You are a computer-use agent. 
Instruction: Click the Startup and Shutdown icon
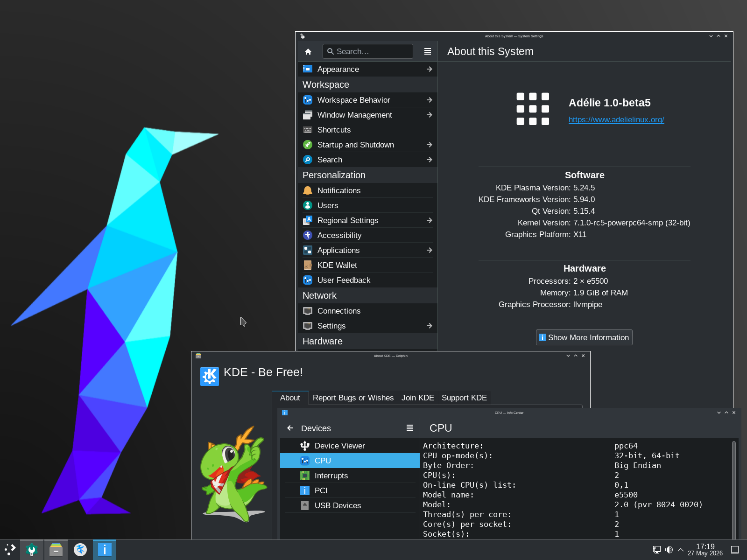308,145
